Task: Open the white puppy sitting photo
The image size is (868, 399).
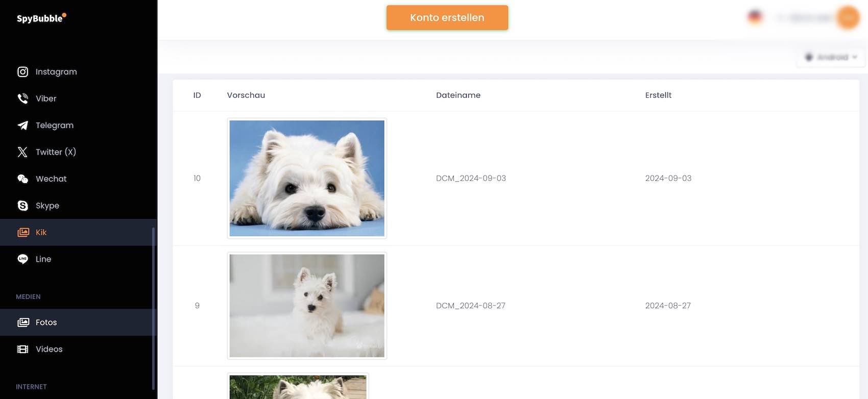Action: coord(307,306)
